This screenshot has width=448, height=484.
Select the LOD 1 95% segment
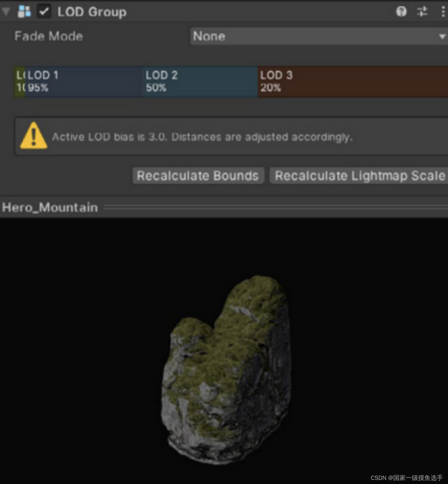click(84, 82)
